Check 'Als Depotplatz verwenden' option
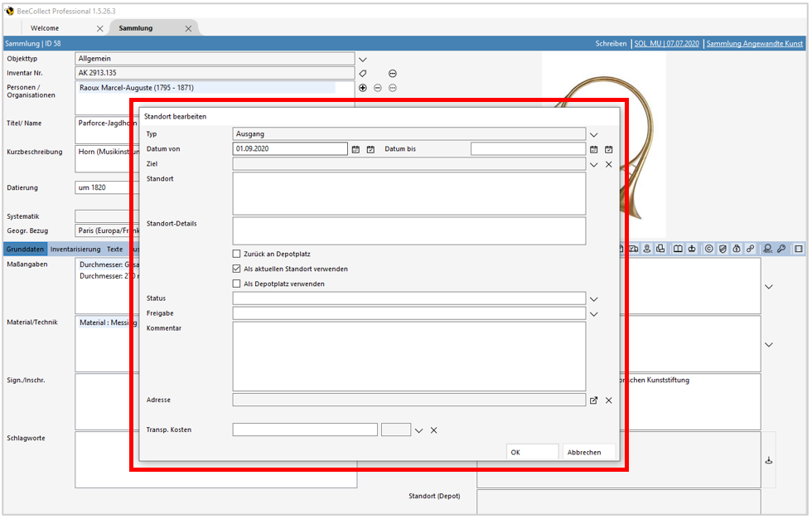This screenshot has width=812, height=519. (x=237, y=284)
